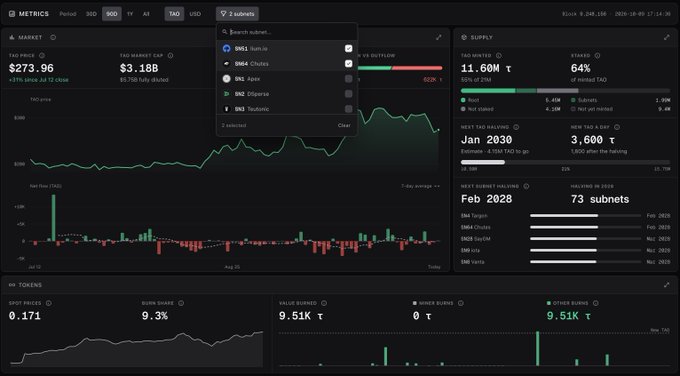Focus the Search subnet input field
The height and width of the screenshot is (376, 680).
pos(287,32)
